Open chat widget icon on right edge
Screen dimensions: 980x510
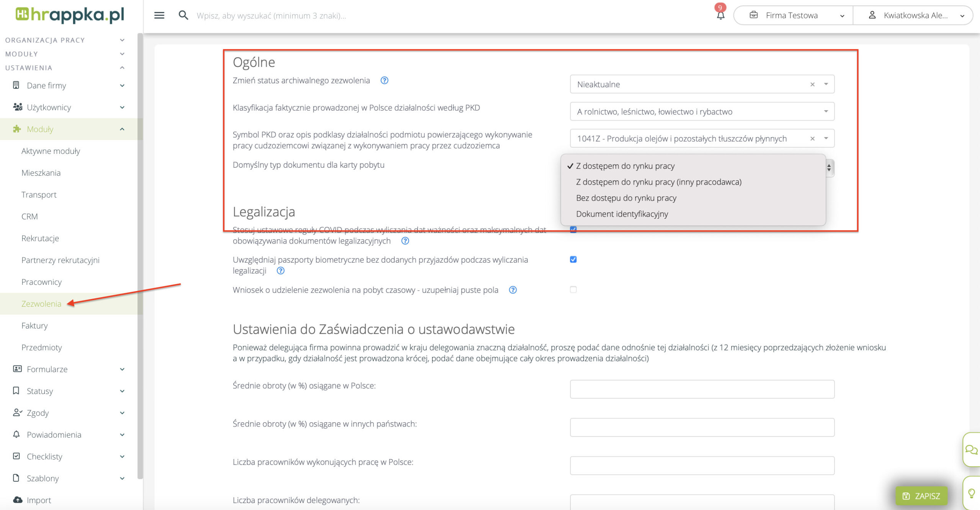pyautogui.click(x=971, y=449)
